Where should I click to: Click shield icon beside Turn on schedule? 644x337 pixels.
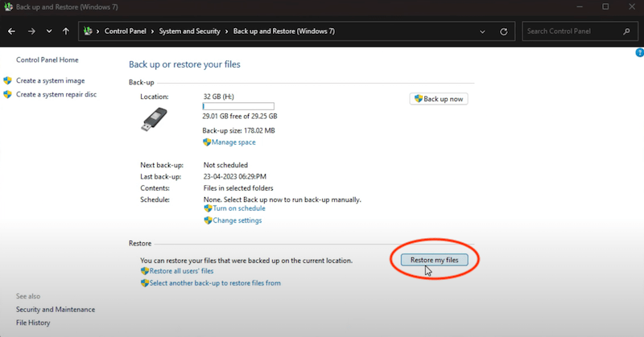pyautogui.click(x=208, y=208)
